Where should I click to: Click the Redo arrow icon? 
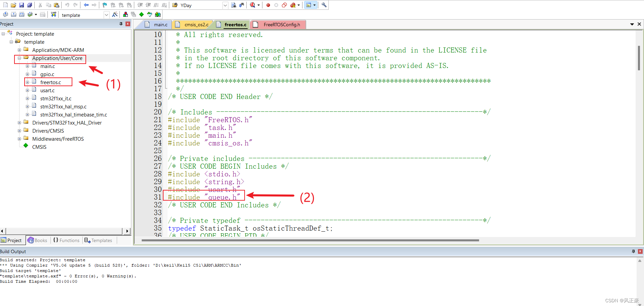[75, 5]
